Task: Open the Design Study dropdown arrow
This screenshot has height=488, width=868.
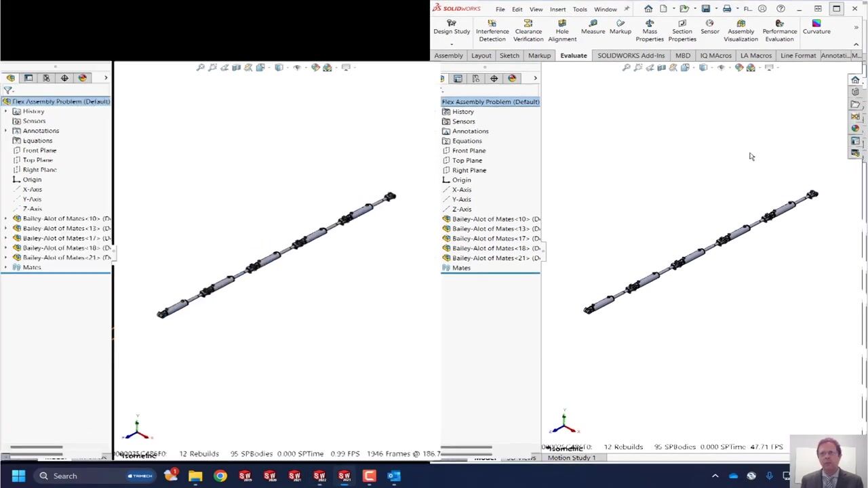Action: 452,43
